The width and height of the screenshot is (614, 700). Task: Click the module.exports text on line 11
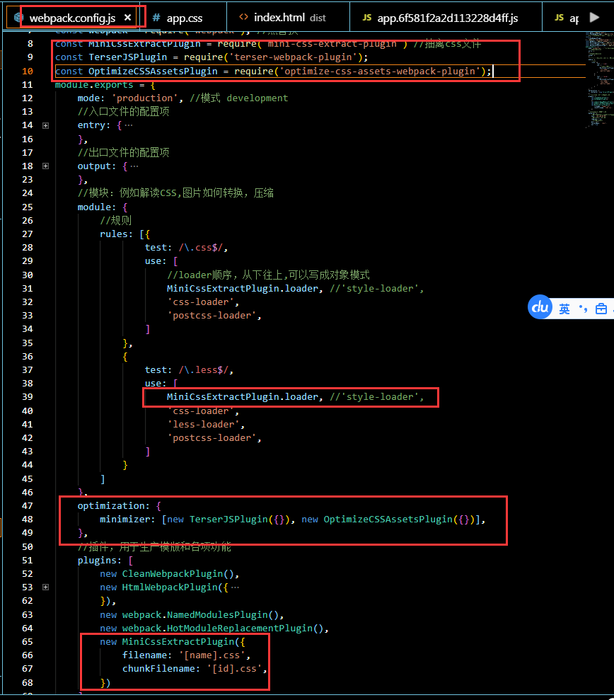[x=94, y=85]
